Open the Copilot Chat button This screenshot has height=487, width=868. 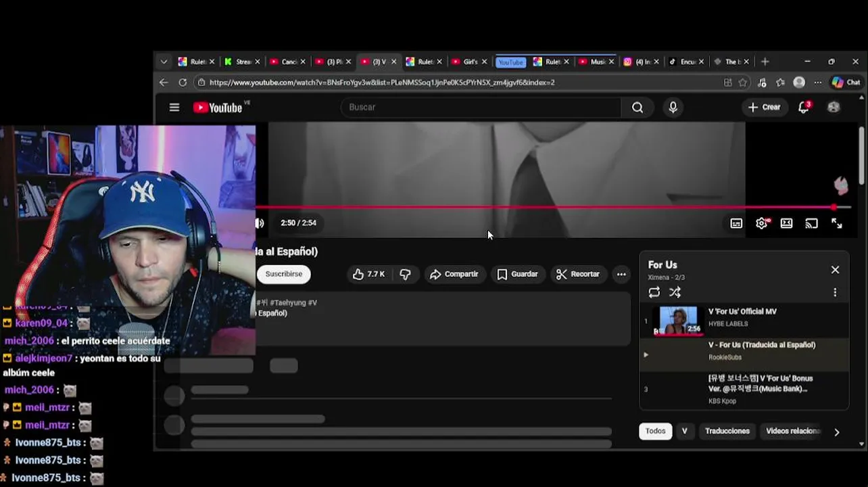pyautogui.click(x=846, y=83)
